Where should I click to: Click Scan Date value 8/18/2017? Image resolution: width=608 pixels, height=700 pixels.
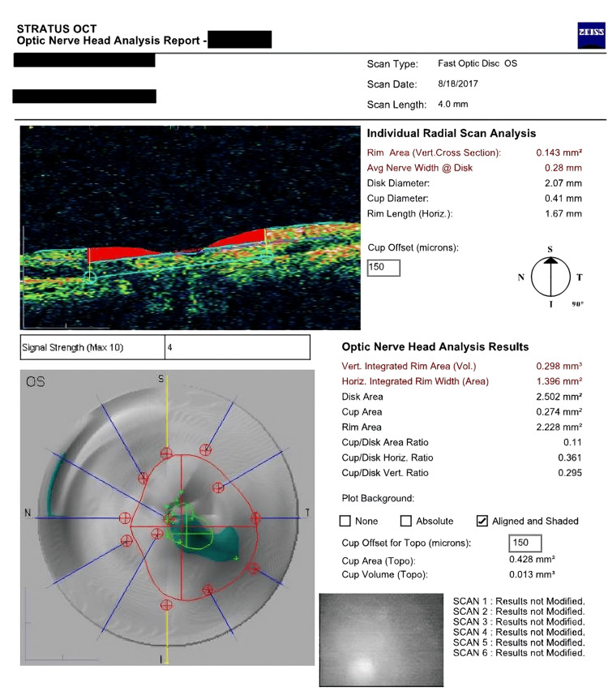(x=458, y=84)
